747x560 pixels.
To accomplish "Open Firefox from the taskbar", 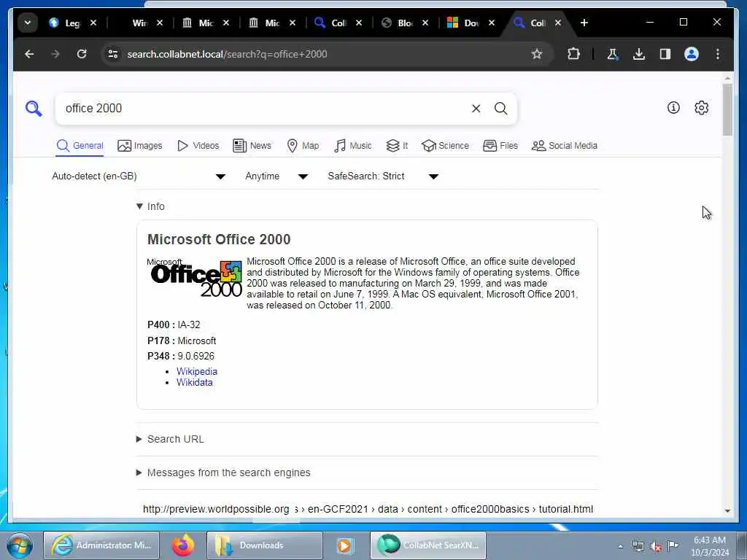I will [x=183, y=545].
